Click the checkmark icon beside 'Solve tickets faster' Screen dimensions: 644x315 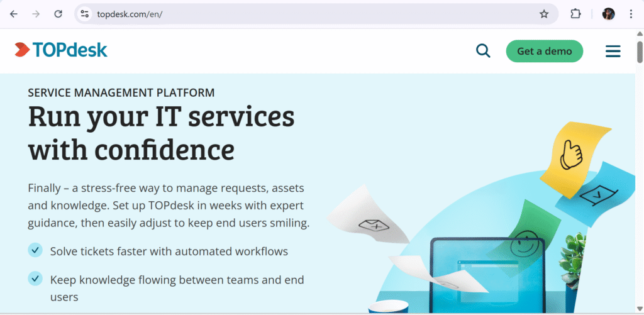click(35, 250)
